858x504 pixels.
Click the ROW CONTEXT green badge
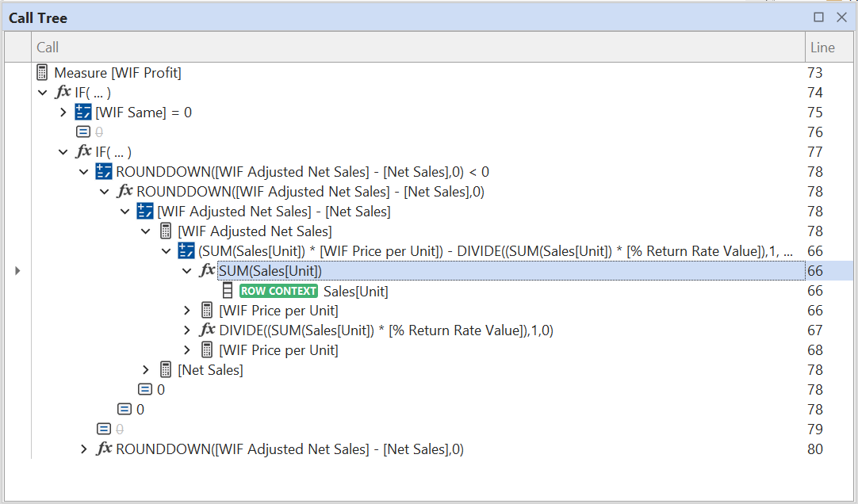(278, 291)
